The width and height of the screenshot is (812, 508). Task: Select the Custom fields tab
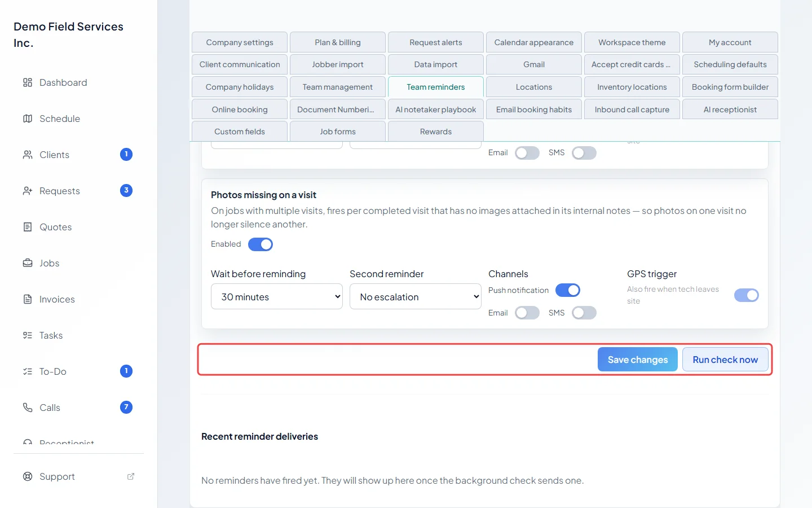tap(240, 132)
